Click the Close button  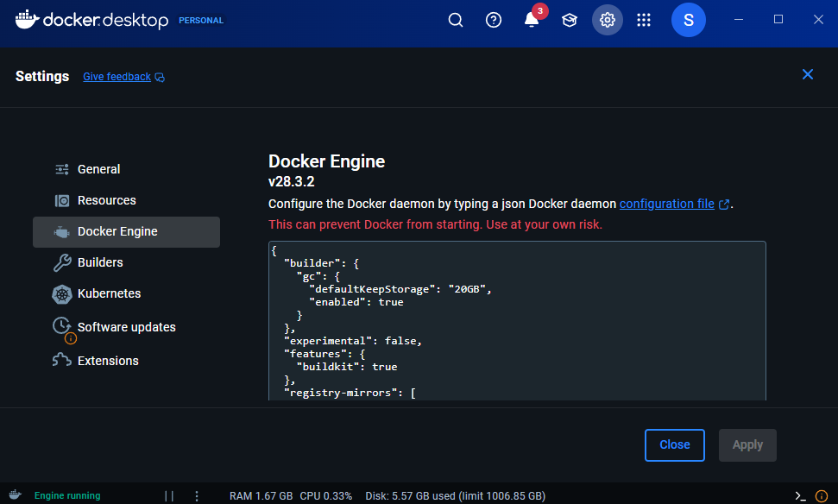click(x=675, y=445)
